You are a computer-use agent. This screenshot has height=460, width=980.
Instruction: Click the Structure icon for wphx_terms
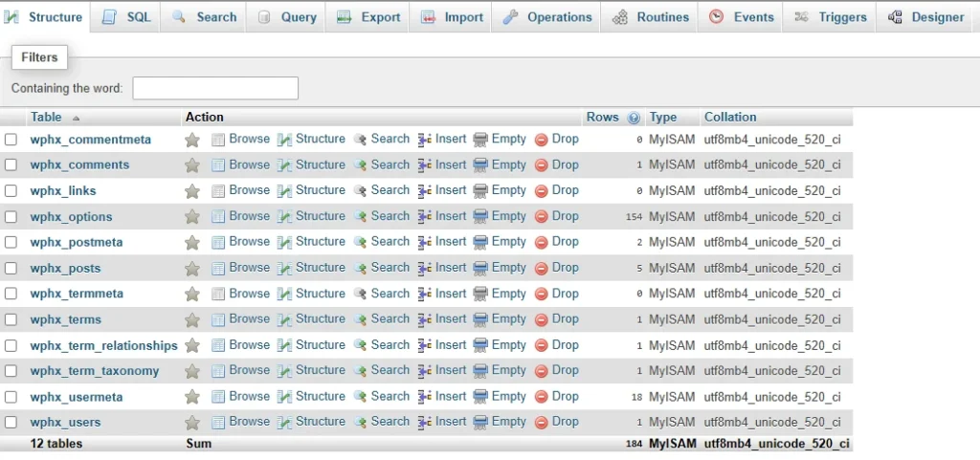pyautogui.click(x=284, y=319)
